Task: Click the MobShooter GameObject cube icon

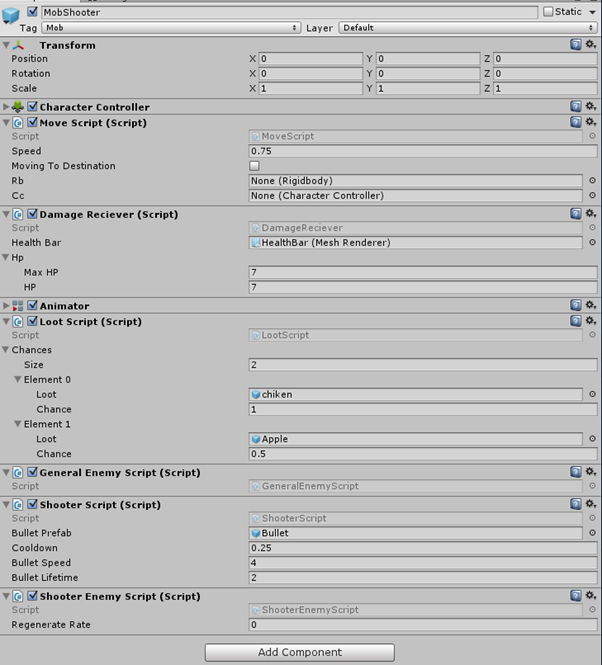Action: pos(10,15)
